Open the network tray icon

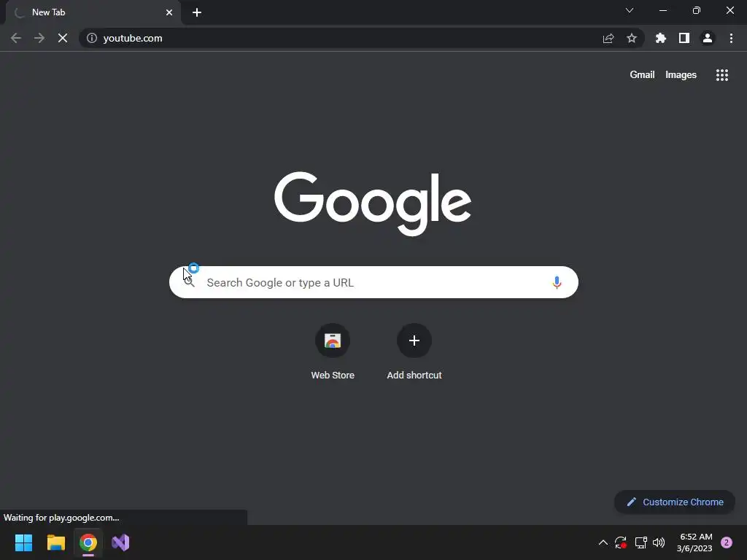tap(640, 542)
